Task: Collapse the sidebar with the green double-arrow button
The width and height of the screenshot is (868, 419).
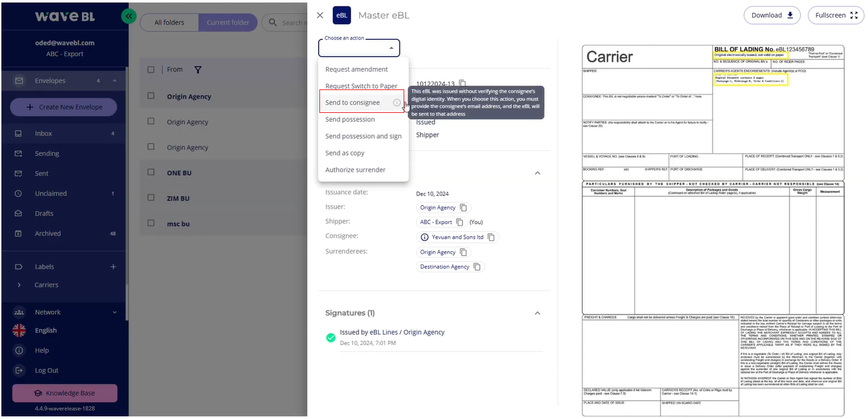Action: (129, 16)
